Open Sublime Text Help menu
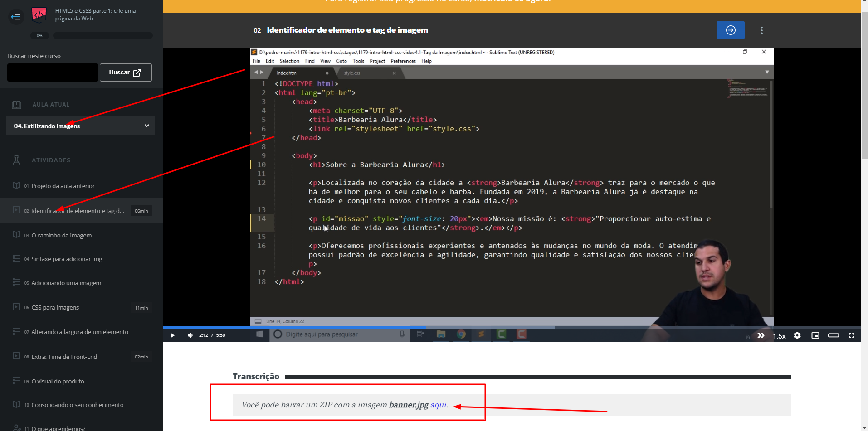Image resolution: width=868 pixels, height=431 pixels. click(x=426, y=61)
